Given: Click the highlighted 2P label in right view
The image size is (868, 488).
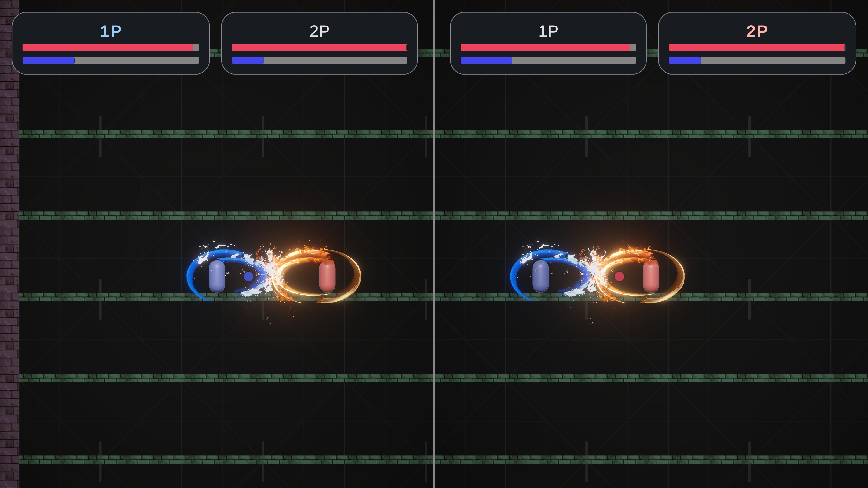Looking at the screenshot, I should click(x=757, y=31).
